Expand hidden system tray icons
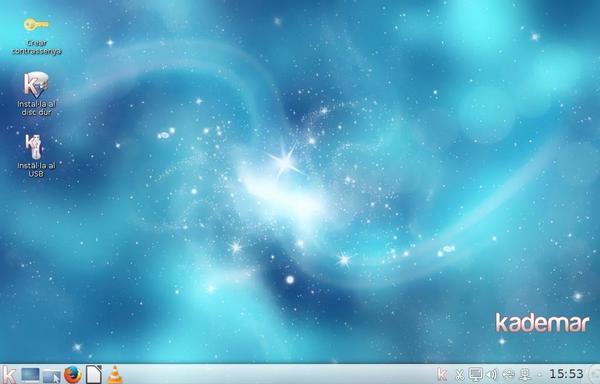 click(540, 374)
